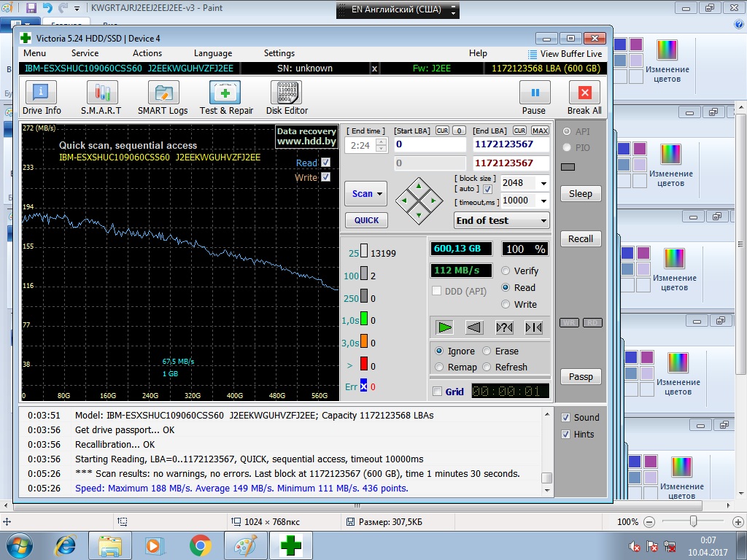Open Paint quick access toolbar dropdown arrow
747x560 pixels.
77,8
